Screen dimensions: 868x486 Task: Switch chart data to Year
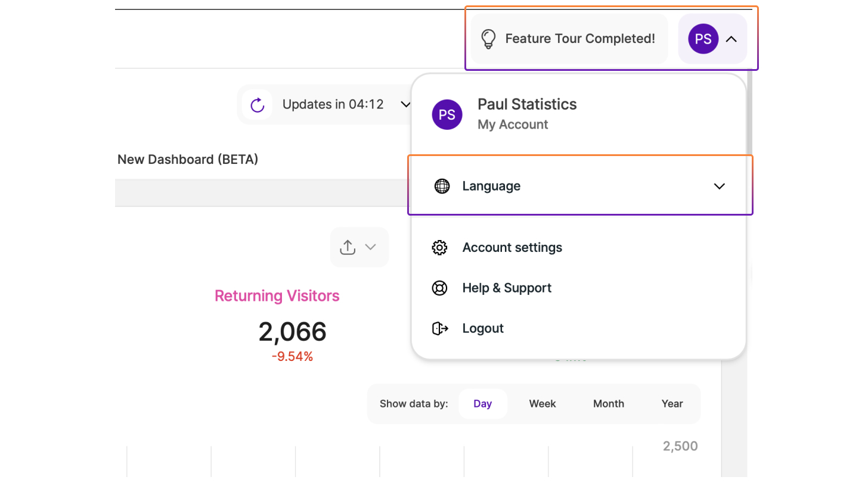coord(672,404)
